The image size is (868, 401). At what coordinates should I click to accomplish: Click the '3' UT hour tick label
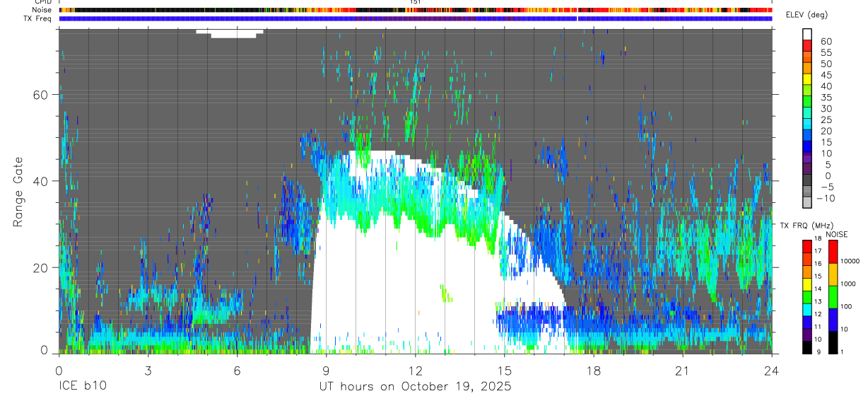click(148, 370)
